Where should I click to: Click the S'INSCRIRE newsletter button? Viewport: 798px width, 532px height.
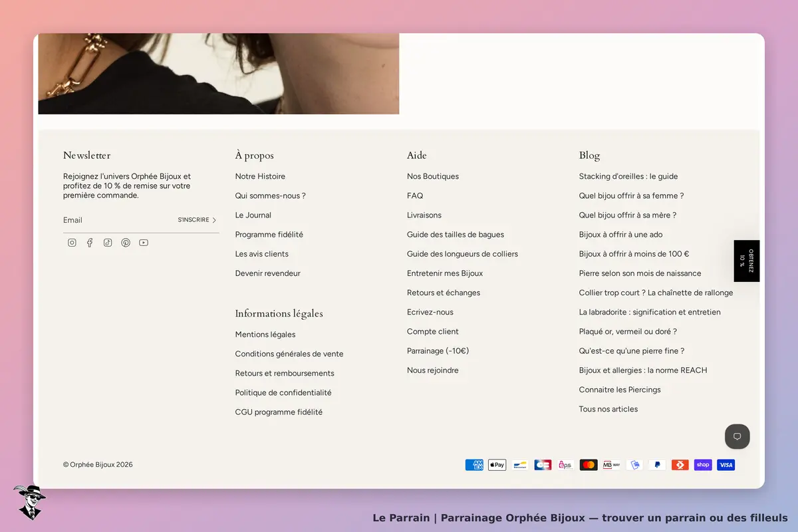pyautogui.click(x=197, y=220)
